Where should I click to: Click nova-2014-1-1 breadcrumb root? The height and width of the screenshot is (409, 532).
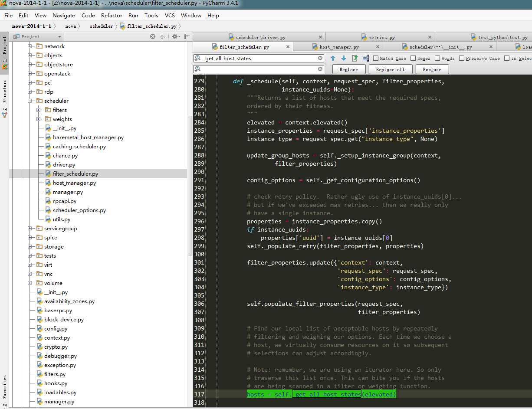click(32, 26)
